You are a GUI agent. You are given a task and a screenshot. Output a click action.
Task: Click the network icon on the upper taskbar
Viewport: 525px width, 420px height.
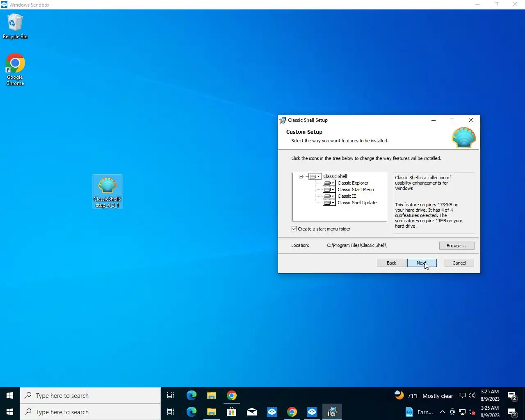pyautogui.click(x=462, y=395)
